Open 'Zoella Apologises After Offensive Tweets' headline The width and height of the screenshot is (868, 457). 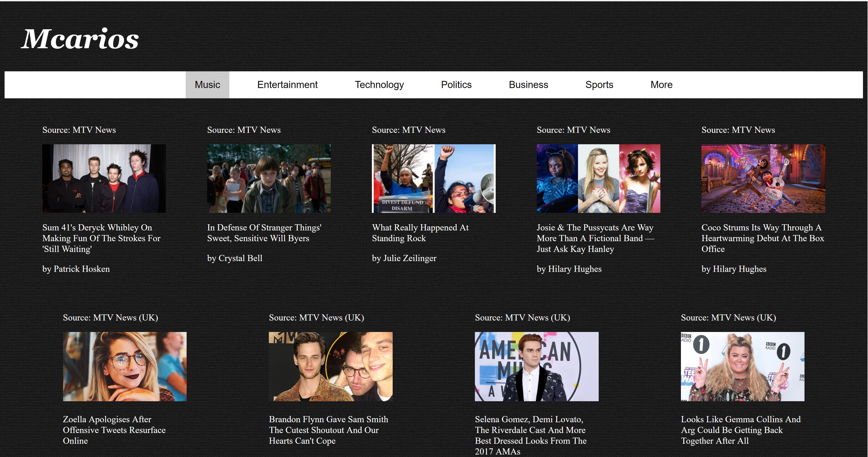tap(114, 430)
